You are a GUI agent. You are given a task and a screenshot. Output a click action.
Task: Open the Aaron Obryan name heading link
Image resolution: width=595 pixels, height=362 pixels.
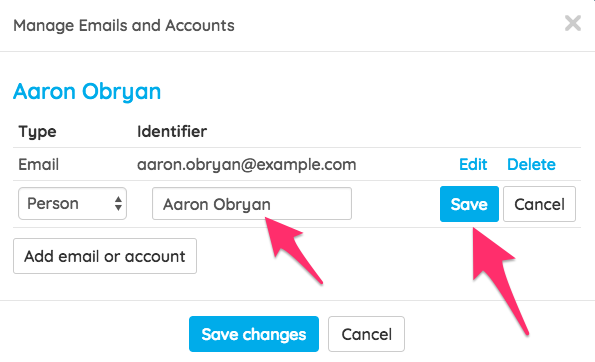tap(87, 92)
